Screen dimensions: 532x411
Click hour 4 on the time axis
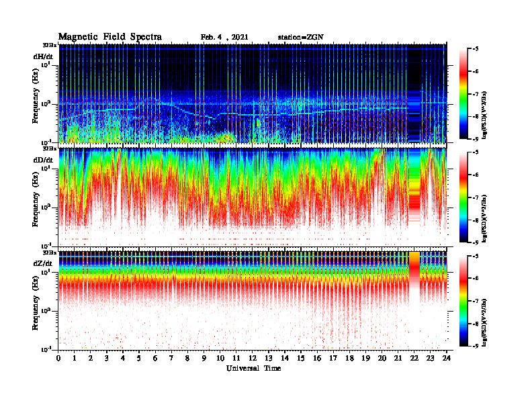(123, 358)
